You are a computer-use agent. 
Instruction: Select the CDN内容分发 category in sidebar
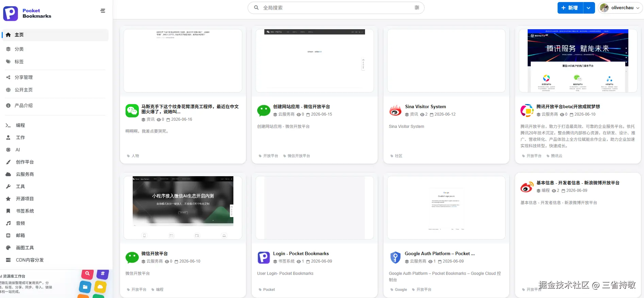(x=55, y=260)
